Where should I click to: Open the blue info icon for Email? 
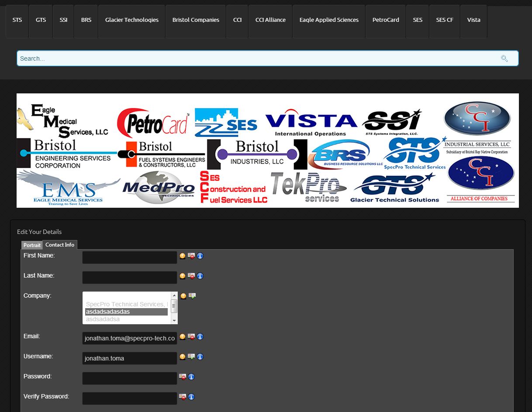tap(200, 336)
